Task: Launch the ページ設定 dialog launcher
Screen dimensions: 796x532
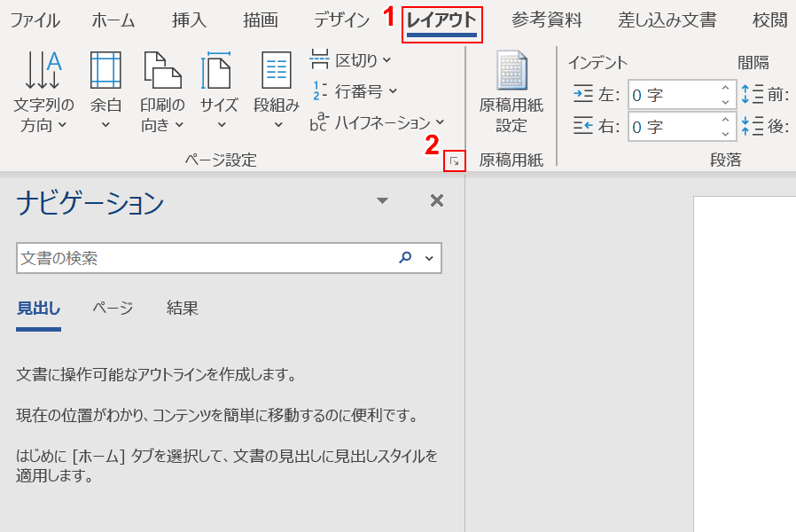Action: [455, 161]
